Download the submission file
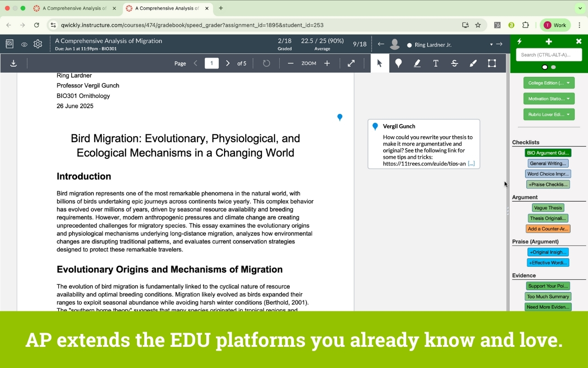 click(13, 63)
